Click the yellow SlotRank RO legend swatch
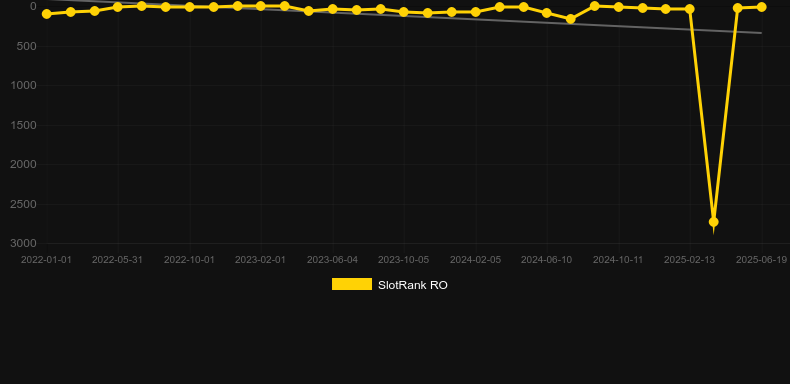 (352, 284)
